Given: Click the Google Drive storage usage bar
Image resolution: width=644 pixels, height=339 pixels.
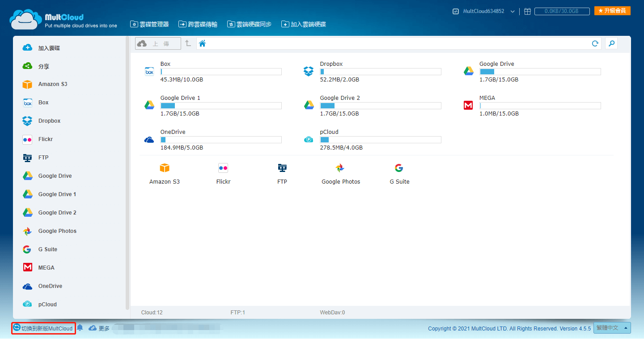Looking at the screenshot, I should click(x=540, y=72).
